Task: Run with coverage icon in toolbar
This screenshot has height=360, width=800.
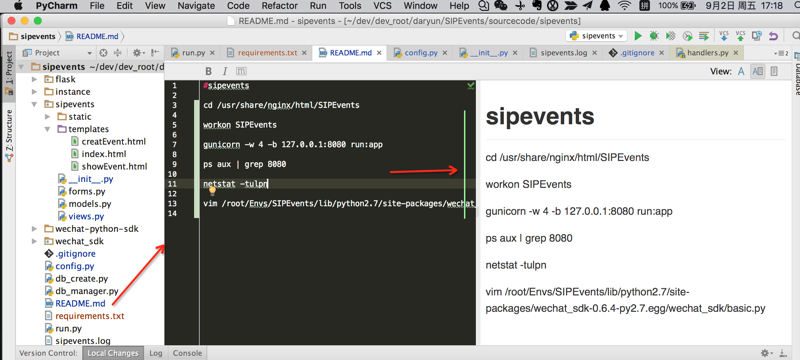Action: pos(671,36)
